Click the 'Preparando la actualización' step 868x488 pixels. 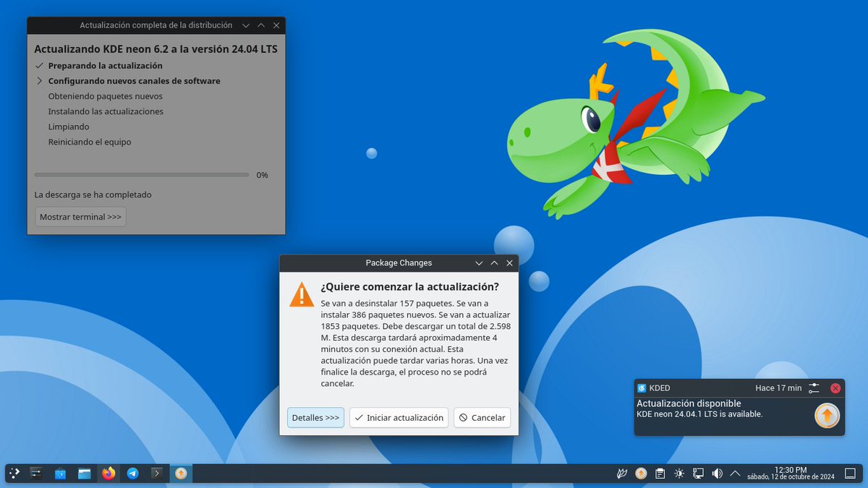pyautogui.click(x=105, y=66)
